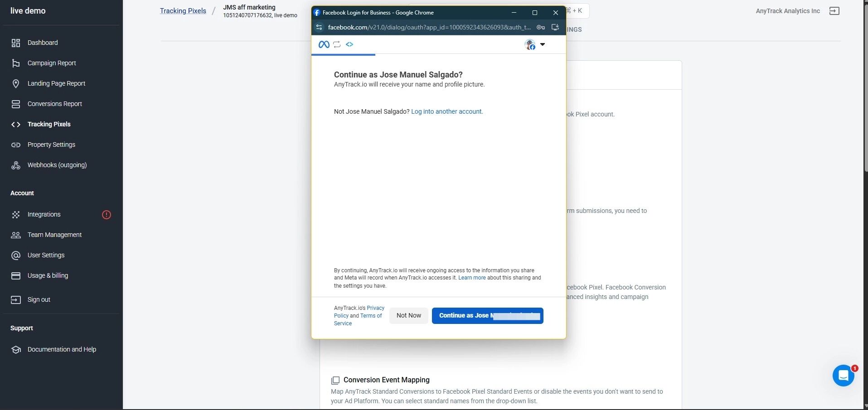This screenshot has height=410, width=868.
Task: View site information in the popup address bar
Action: [319, 27]
